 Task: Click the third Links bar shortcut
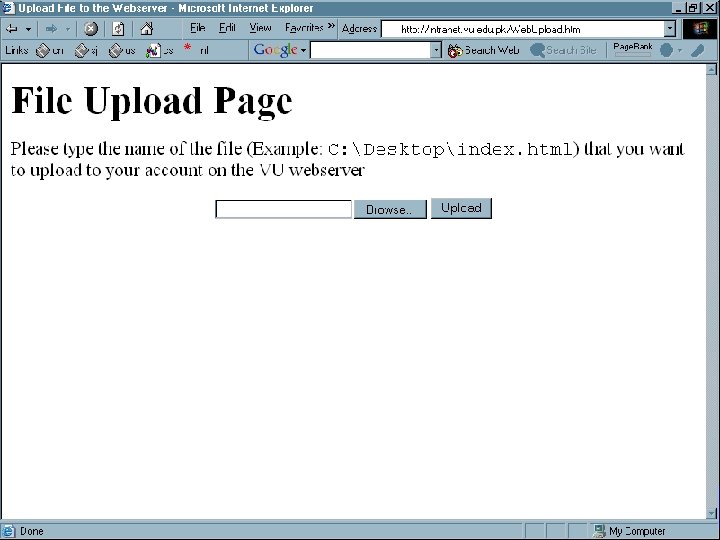[x=122, y=51]
